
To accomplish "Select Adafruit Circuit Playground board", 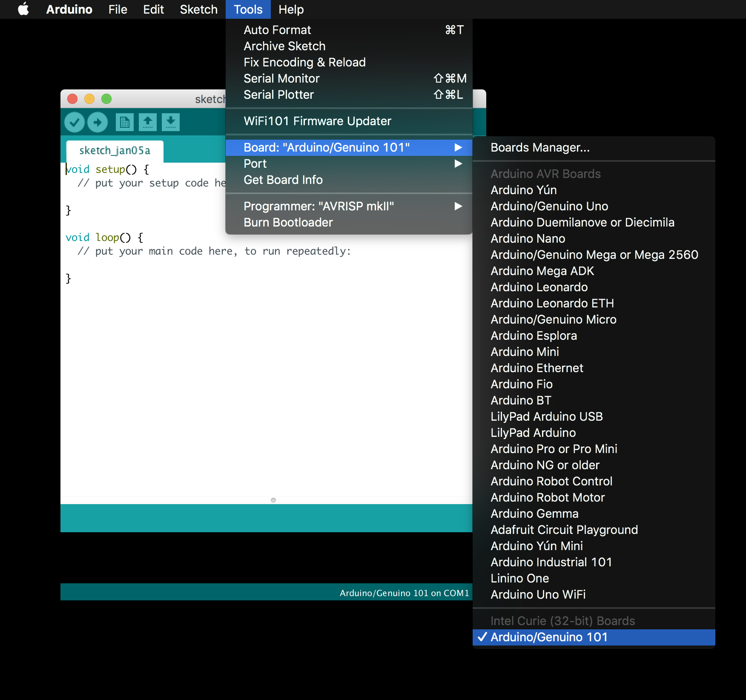I will pos(594,530).
